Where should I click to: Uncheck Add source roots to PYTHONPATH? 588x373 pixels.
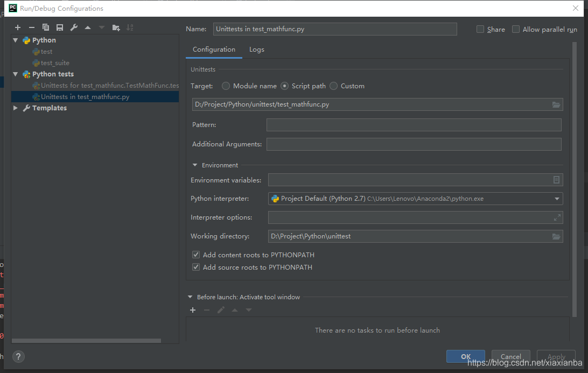(x=196, y=268)
